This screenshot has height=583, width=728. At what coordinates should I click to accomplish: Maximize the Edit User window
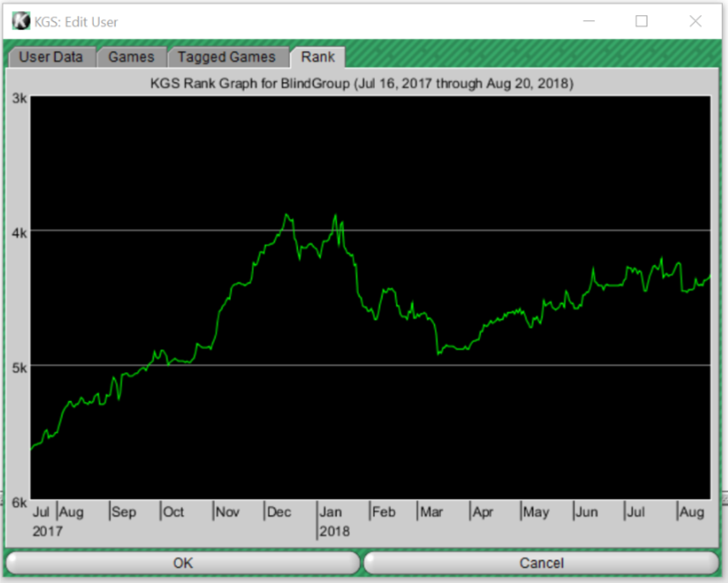[x=642, y=21]
